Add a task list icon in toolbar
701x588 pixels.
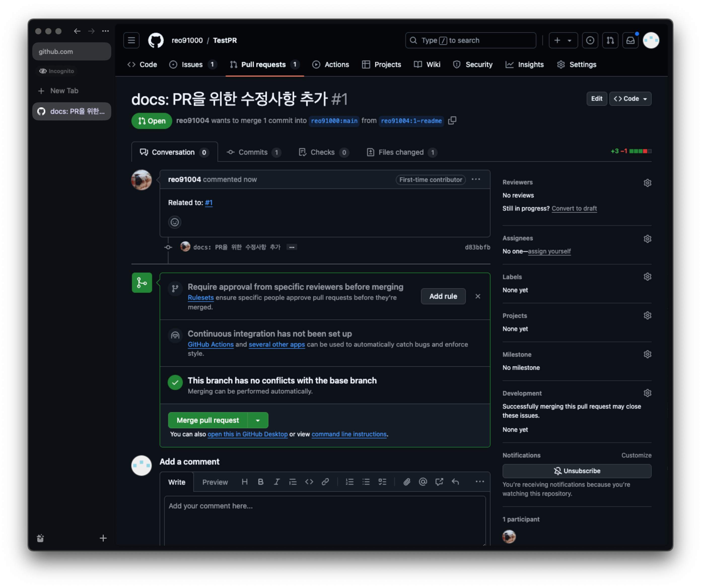point(382,481)
